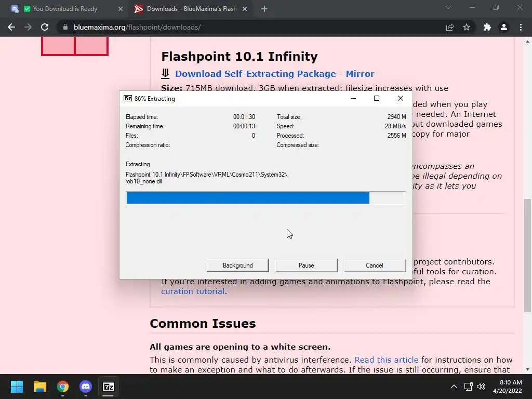This screenshot has height=399, width=532.
Task: Minimize the 86% Extracting dialog
Action: tap(353, 98)
